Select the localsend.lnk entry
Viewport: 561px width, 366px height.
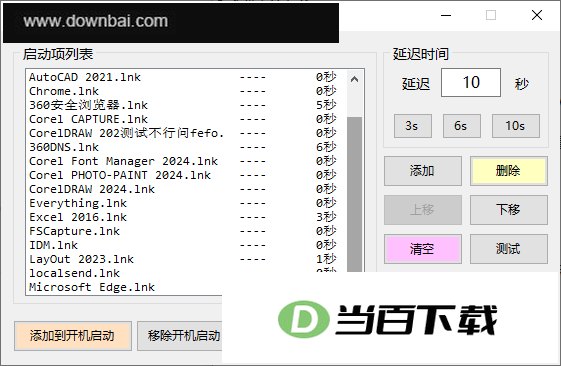[x=125, y=273]
